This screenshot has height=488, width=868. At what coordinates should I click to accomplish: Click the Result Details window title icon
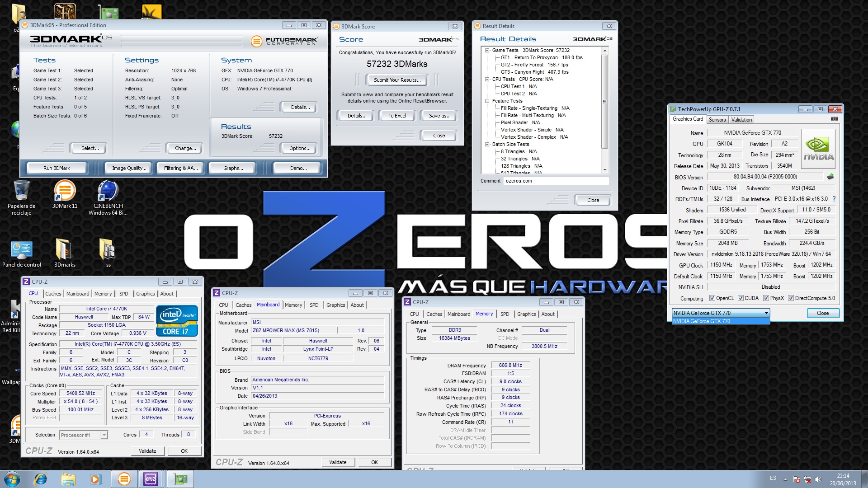tap(477, 26)
